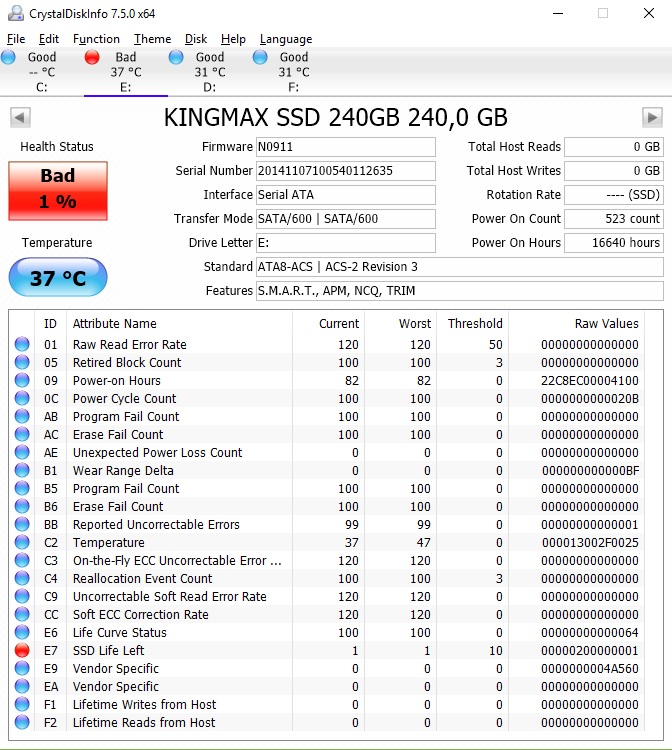Click blue status icon for Raw Read Error Rate

pyautogui.click(x=22, y=344)
